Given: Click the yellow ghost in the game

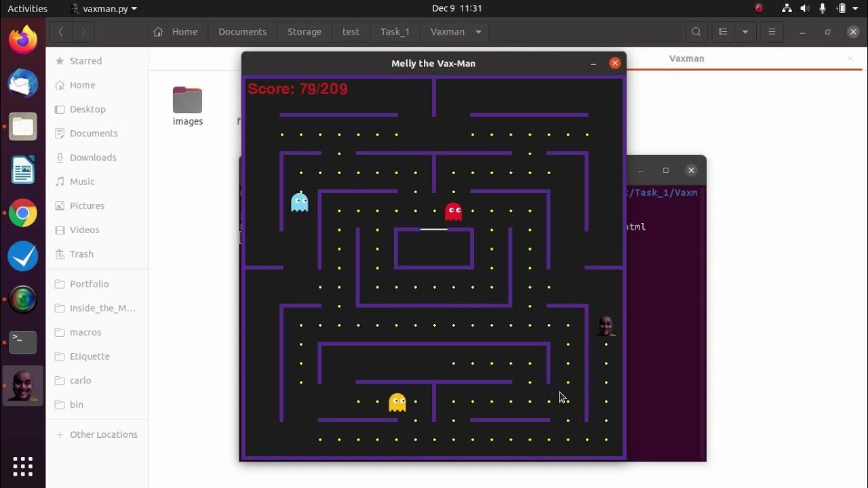Looking at the screenshot, I should coord(397,403).
